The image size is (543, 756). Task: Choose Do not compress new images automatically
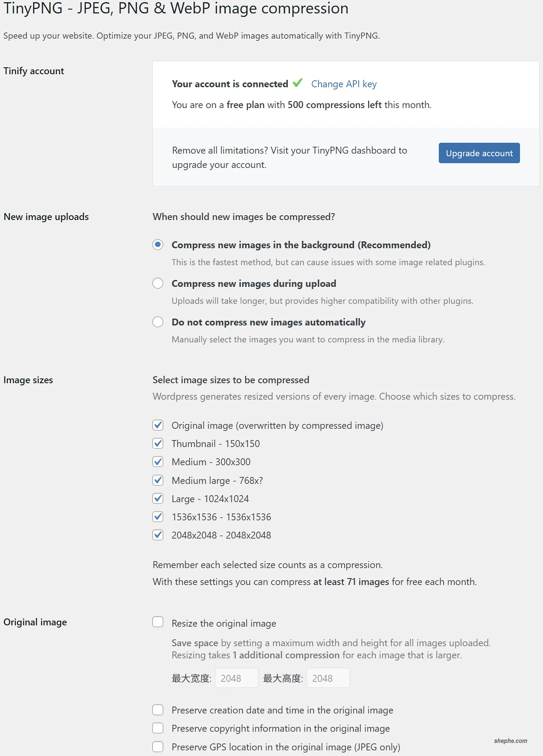click(158, 322)
